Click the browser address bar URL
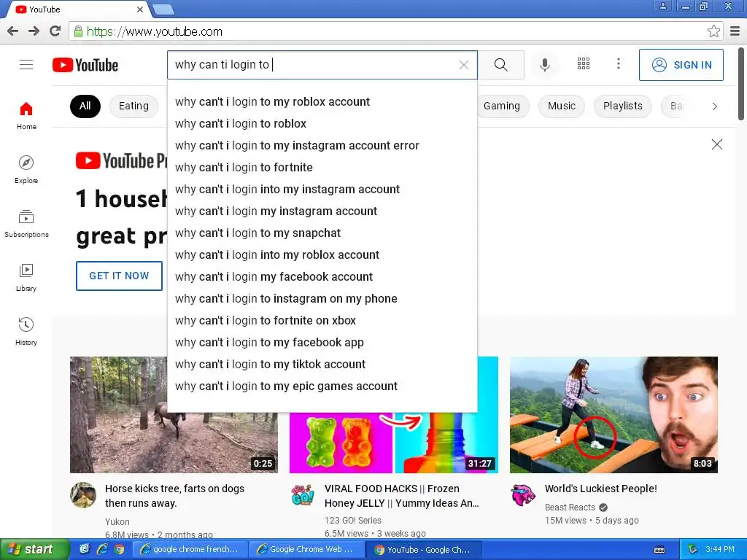The image size is (747, 560). tap(155, 31)
